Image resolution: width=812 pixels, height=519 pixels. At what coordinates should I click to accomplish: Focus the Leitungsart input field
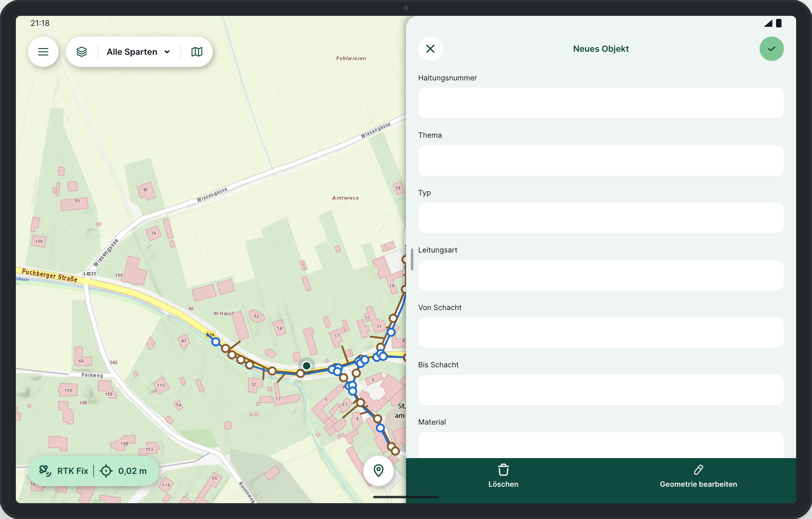point(601,275)
